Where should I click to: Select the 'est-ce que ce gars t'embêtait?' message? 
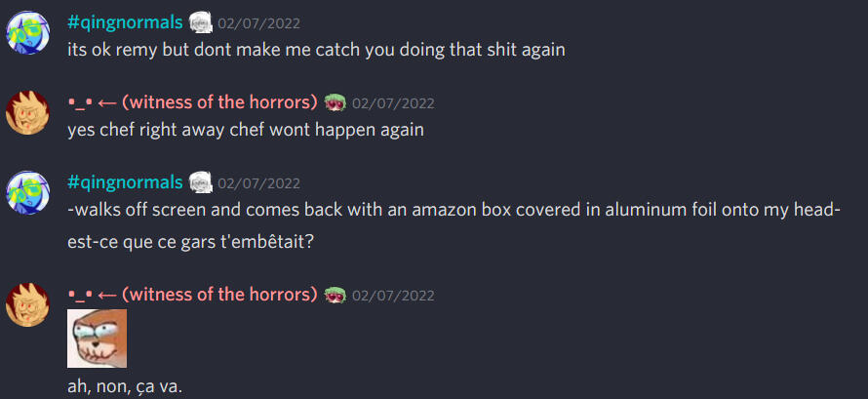(x=191, y=243)
